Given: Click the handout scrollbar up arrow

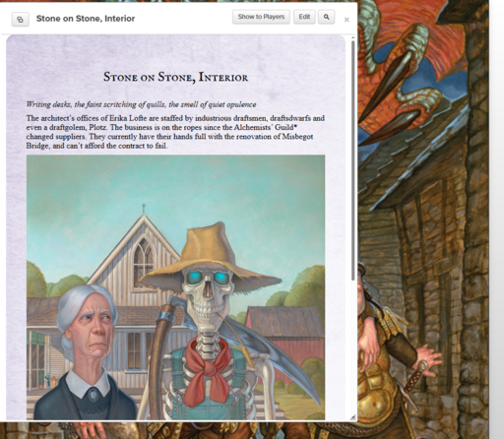Looking at the screenshot, I should [x=353, y=38].
